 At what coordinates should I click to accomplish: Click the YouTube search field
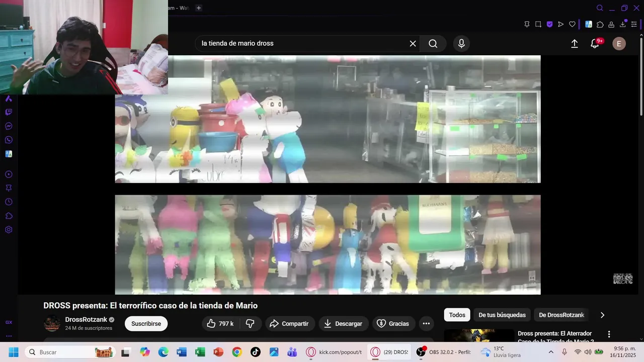tap(302, 44)
